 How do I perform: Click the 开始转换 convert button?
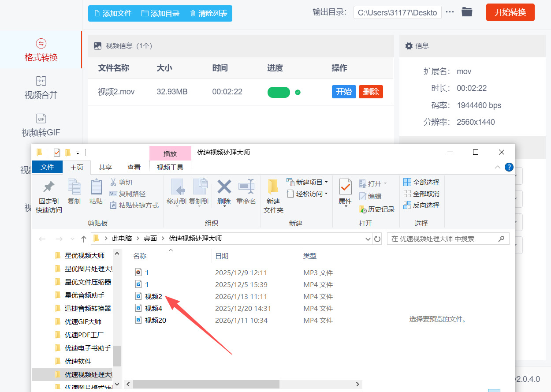tap(510, 12)
